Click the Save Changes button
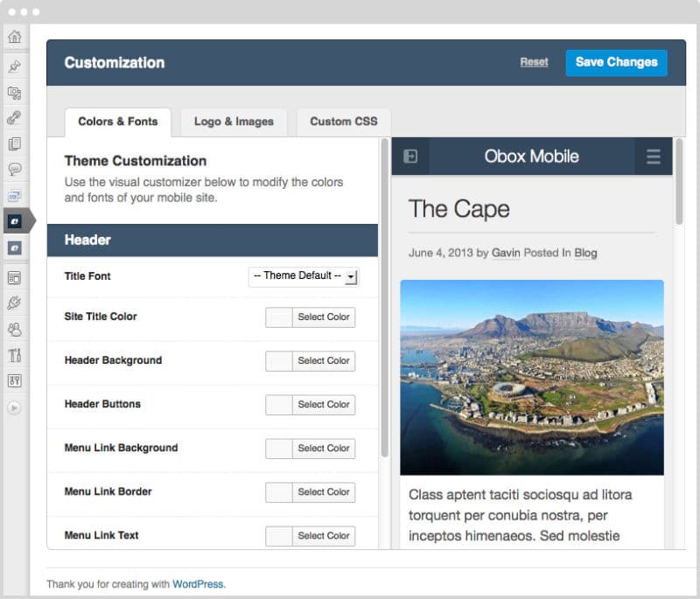This screenshot has height=599, width=700. pos(616,62)
